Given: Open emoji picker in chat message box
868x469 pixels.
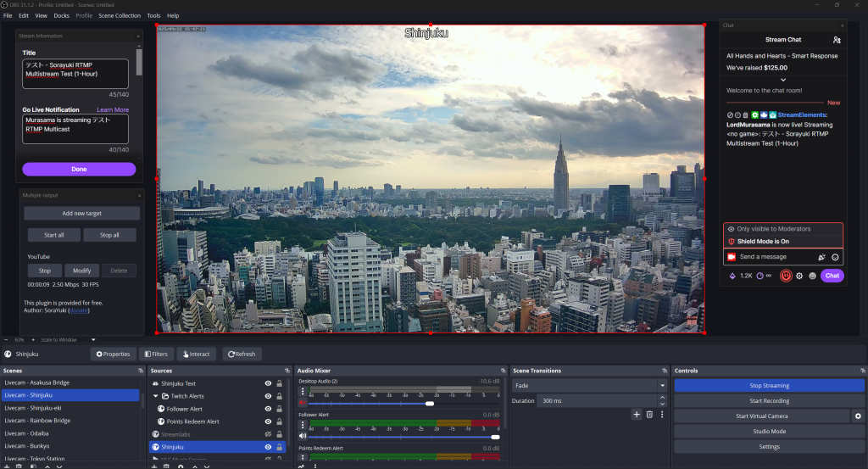Looking at the screenshot, I should click(x=835, y=257).
